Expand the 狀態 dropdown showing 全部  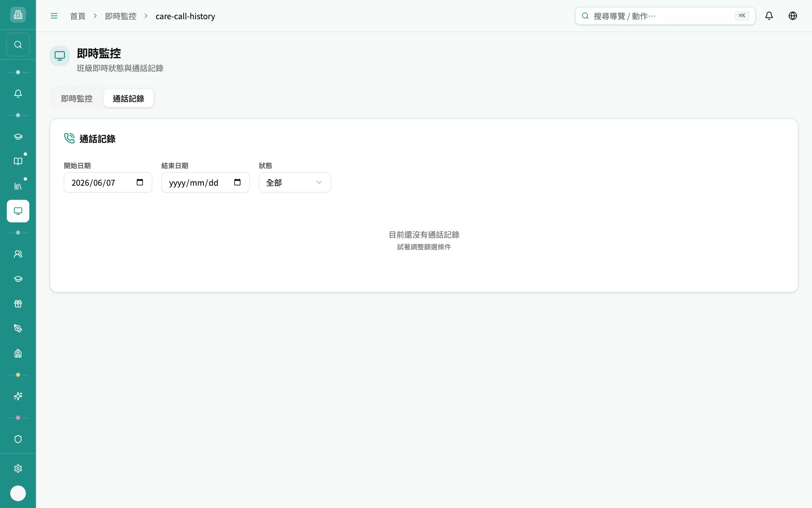click(x=295, y=182)
